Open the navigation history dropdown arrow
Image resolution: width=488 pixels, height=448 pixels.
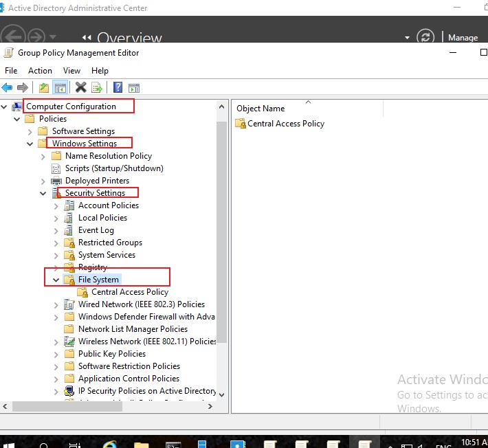tap(53, 37)
